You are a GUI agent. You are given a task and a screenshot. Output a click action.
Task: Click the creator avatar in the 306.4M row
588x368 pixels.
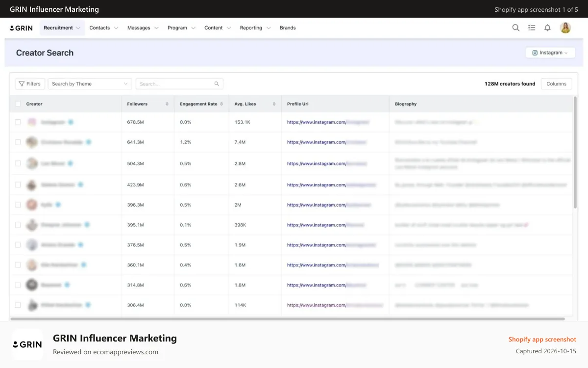pyautogui.click(x=32, y=305)
